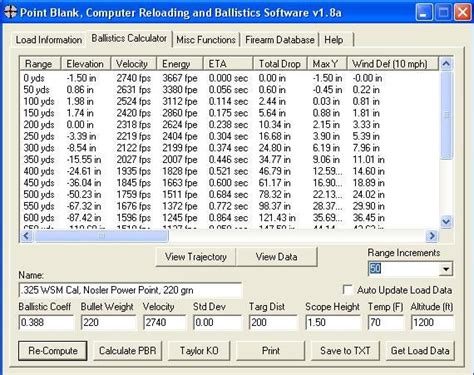Click the vertical scrollbar thumb
The image size is (474, 375).
point(446,115)
